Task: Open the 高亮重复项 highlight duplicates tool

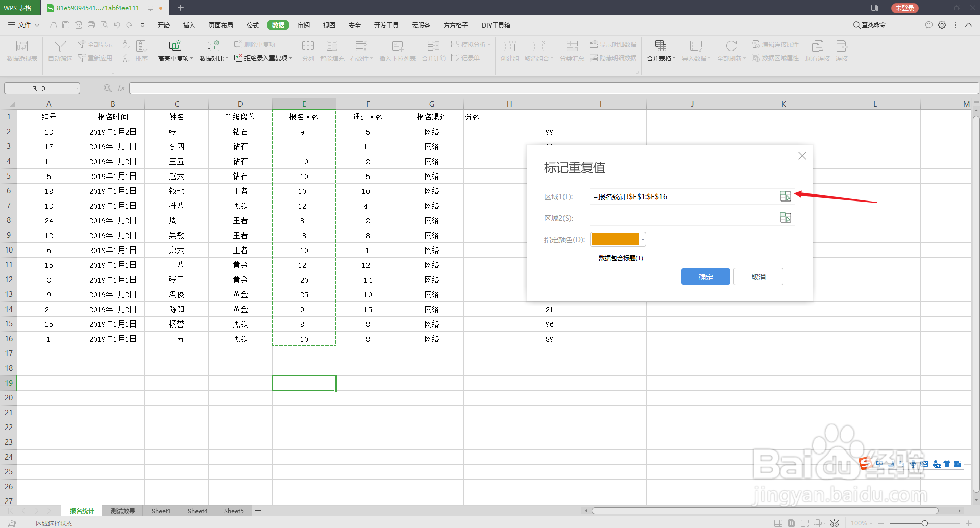Action: point(175,51)
